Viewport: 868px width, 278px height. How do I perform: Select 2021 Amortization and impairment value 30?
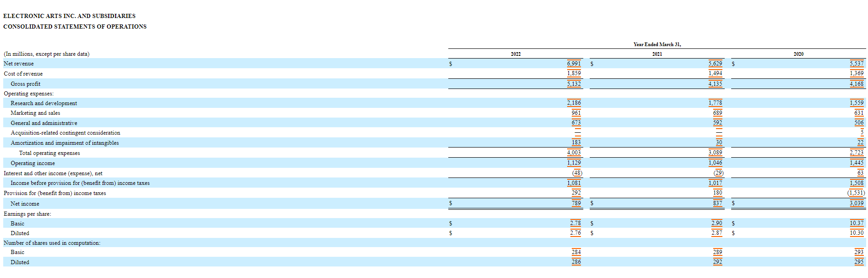(x=719, y=143)
